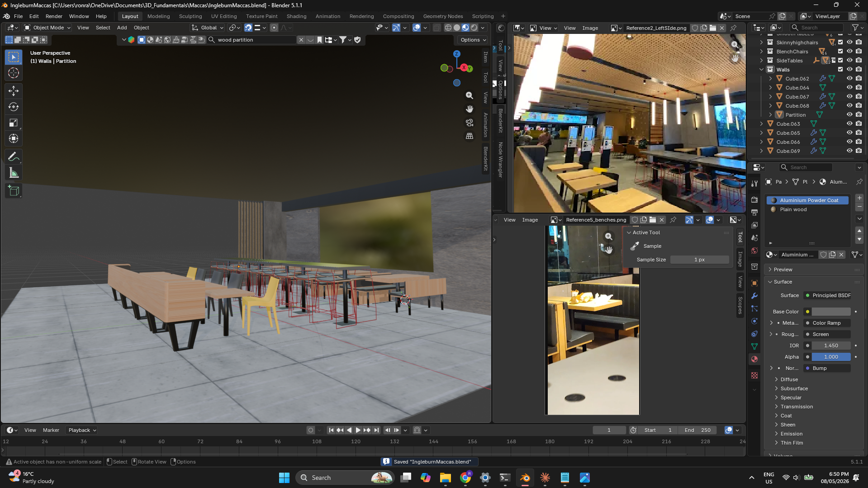Open File Explorer from the taskbar

point(446,478)
